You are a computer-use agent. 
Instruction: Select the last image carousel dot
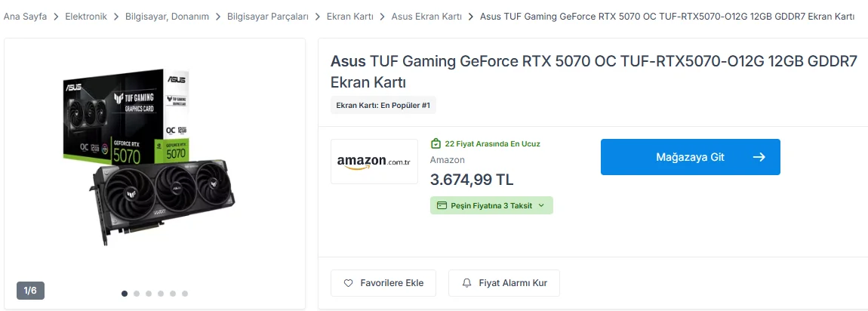[185, 294]
